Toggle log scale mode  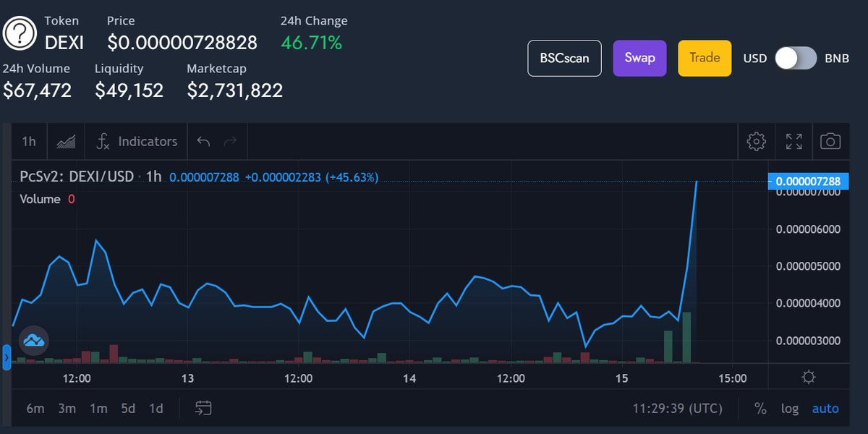(x=790, y=409)
